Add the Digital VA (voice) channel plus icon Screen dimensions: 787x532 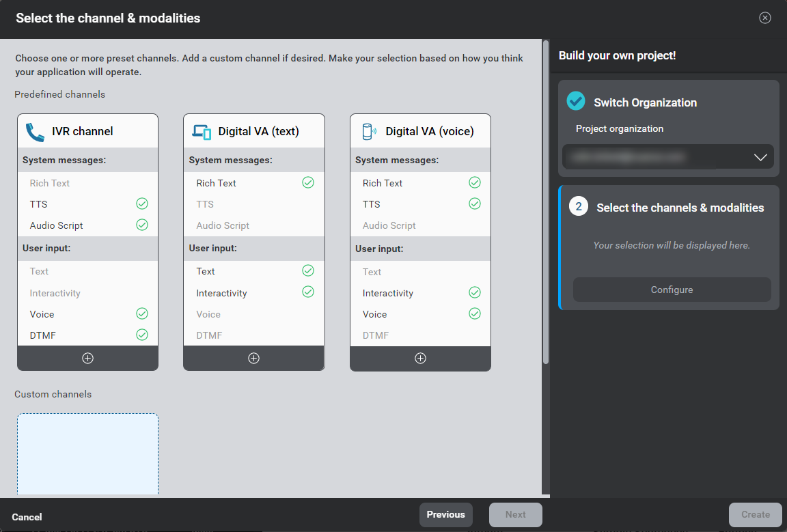[x=420, y=359]
